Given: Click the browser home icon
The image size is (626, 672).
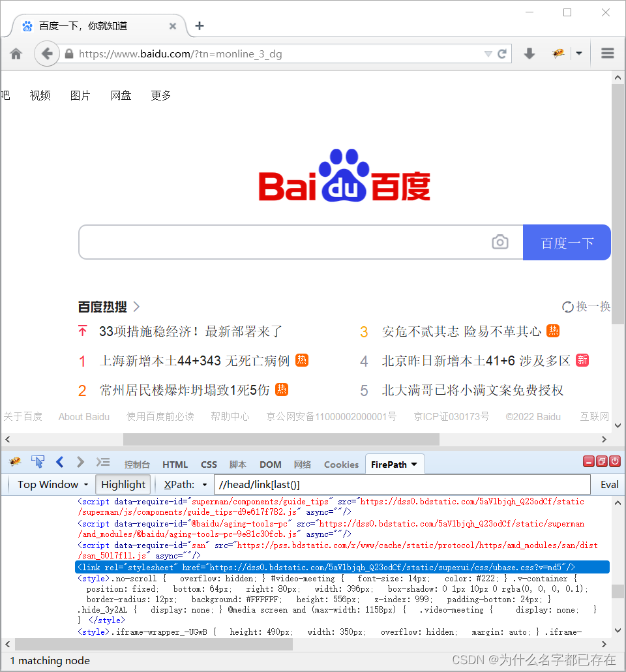Looking at the screenshot, I should click(16, 54).
